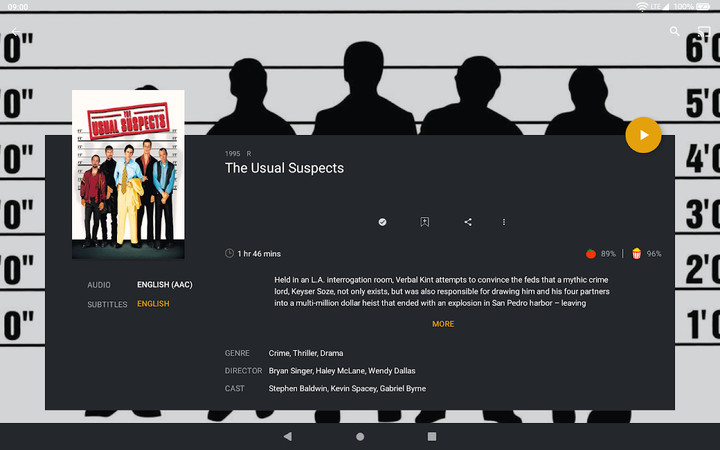Open the three-dot overflow menu
This screenshot has width=720, height=450.
[x=504, y=222]
